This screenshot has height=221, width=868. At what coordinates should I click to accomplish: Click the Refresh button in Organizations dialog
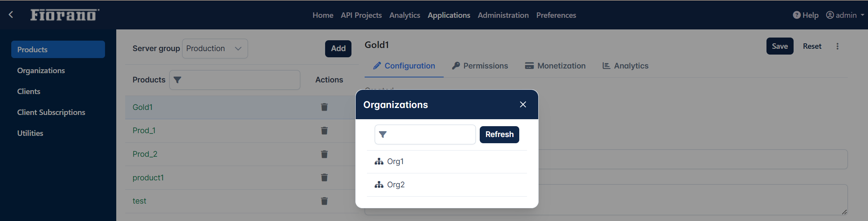(499, 135)
